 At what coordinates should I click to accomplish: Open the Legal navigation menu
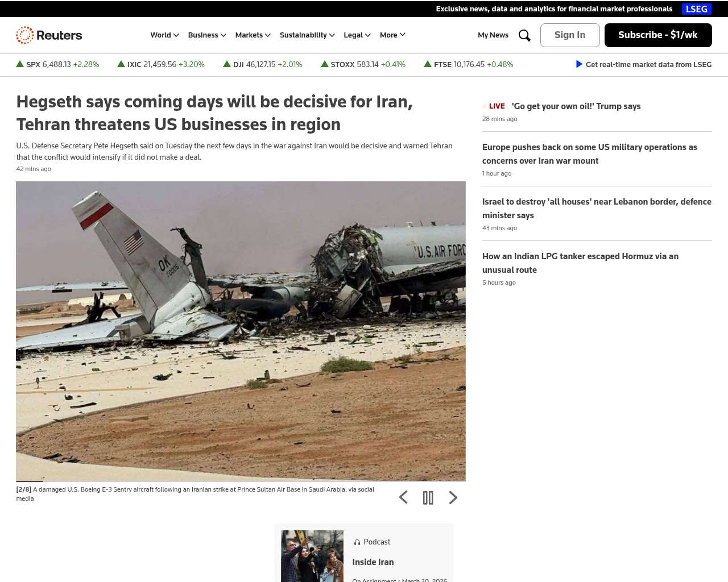[x=357, y=35]
